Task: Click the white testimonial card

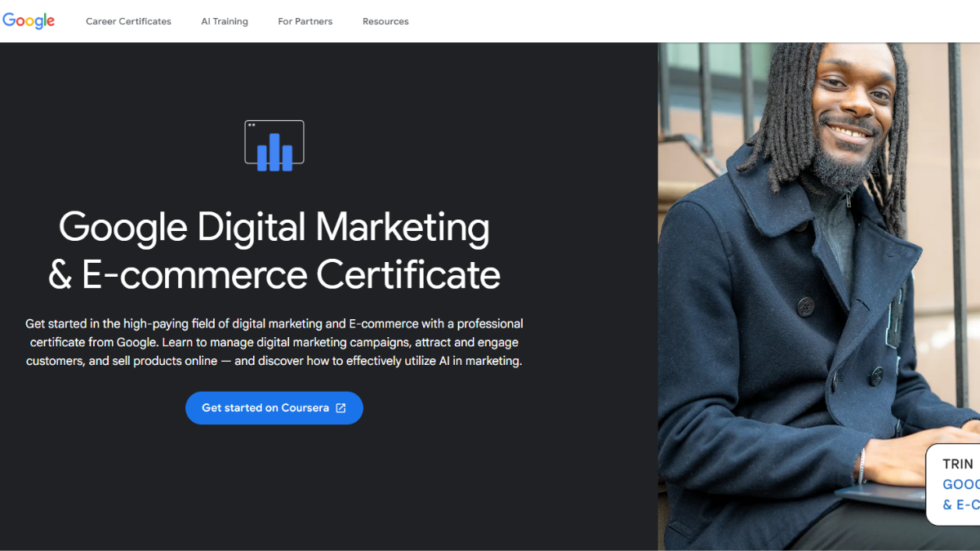Action: pos(955,484)
